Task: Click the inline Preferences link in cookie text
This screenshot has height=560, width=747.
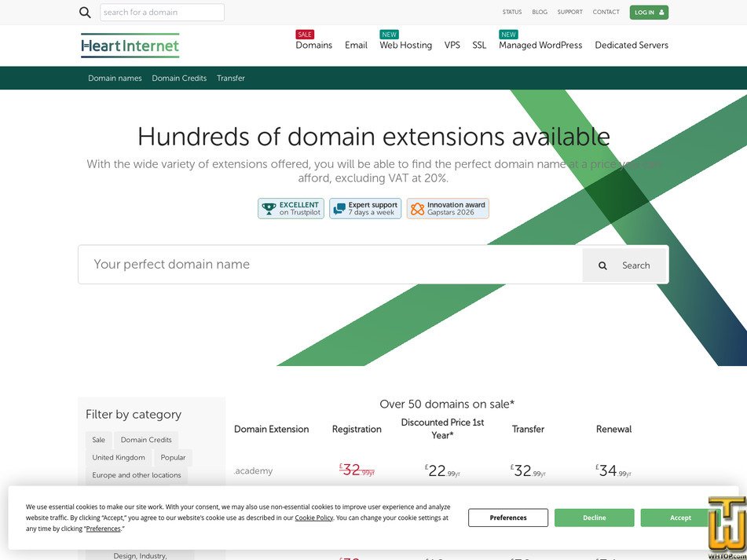Action: [104, 529]
